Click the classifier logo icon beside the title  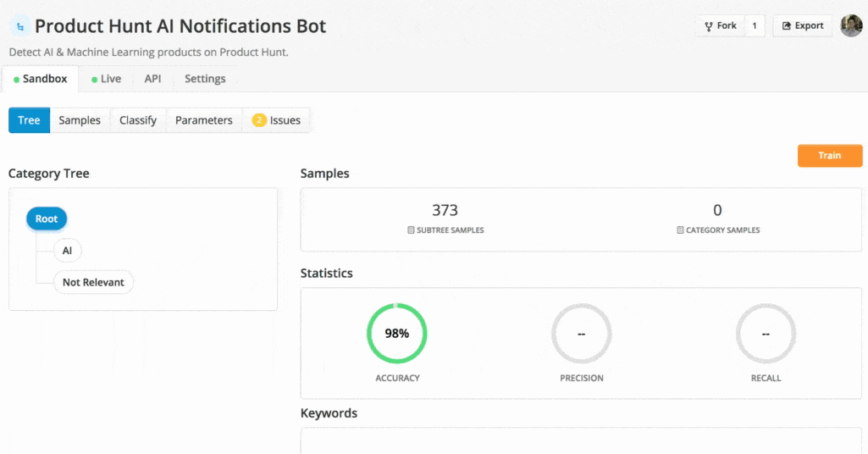coord(19,26)
